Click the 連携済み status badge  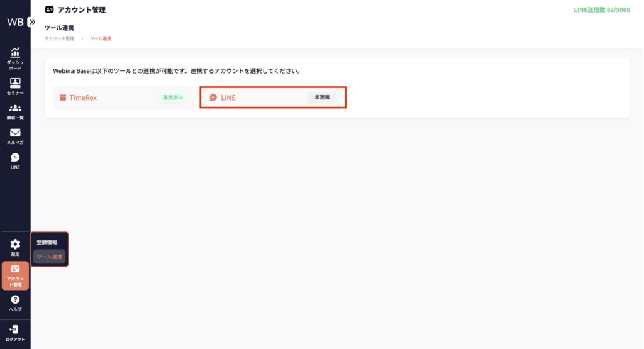(x=172, y=97)
